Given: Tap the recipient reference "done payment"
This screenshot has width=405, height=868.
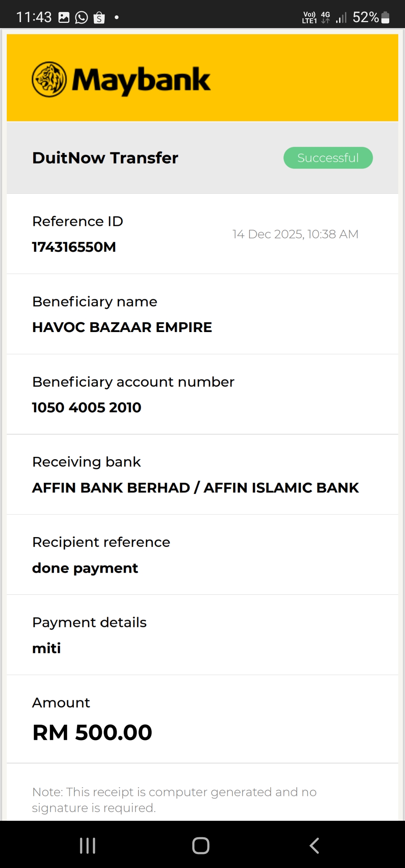Looking at the screenshot, I should [x=85, y=568].
